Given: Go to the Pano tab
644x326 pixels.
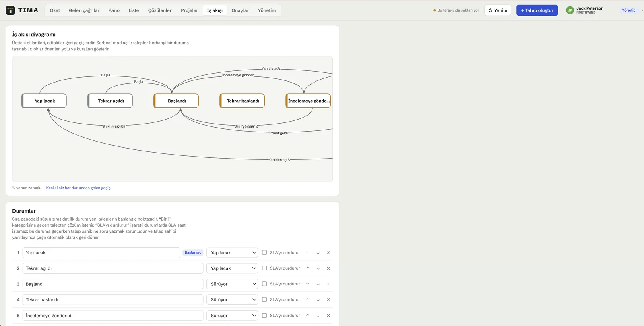Looking at the screenshot, I should coord(114,10).
